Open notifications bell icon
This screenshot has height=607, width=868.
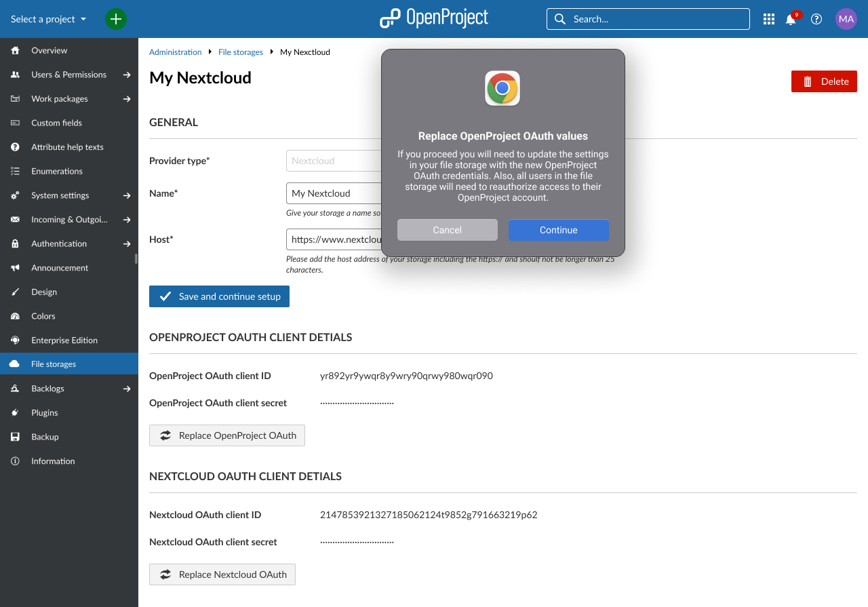pyautogui.click(x=791, y=20)
